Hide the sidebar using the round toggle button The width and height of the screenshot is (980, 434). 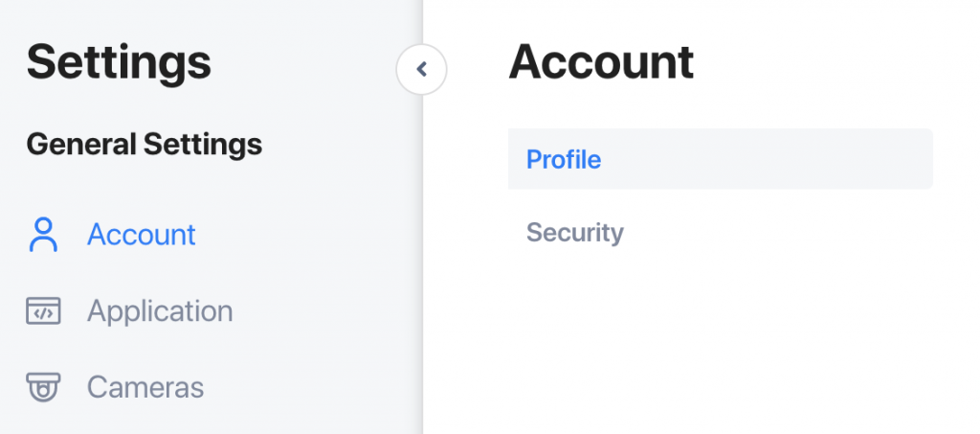[421, 69]
